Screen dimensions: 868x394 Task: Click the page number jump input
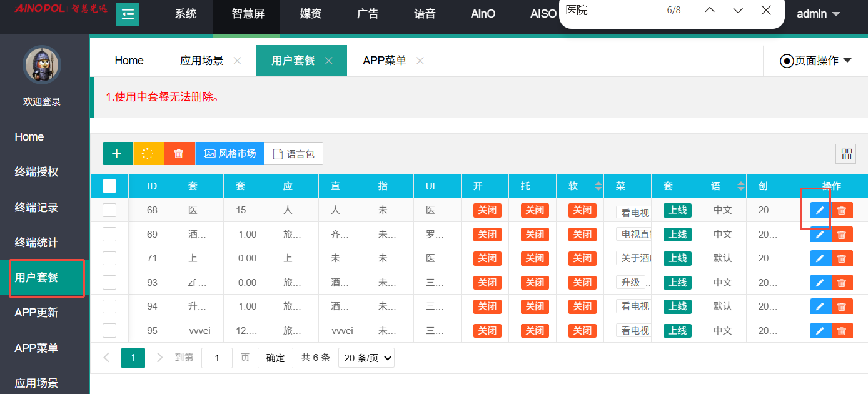pyautogui.click(x=217, y=358)
